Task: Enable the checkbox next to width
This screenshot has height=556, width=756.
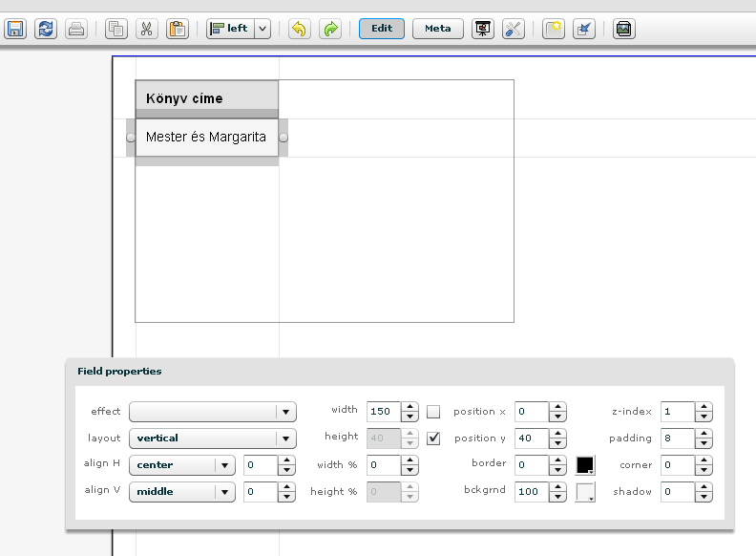Action: pos(433,412)
